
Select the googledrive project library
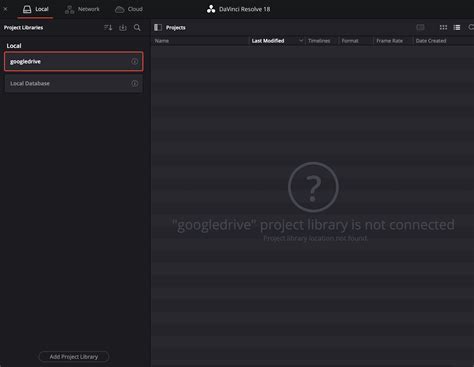[x=74, y=61]
